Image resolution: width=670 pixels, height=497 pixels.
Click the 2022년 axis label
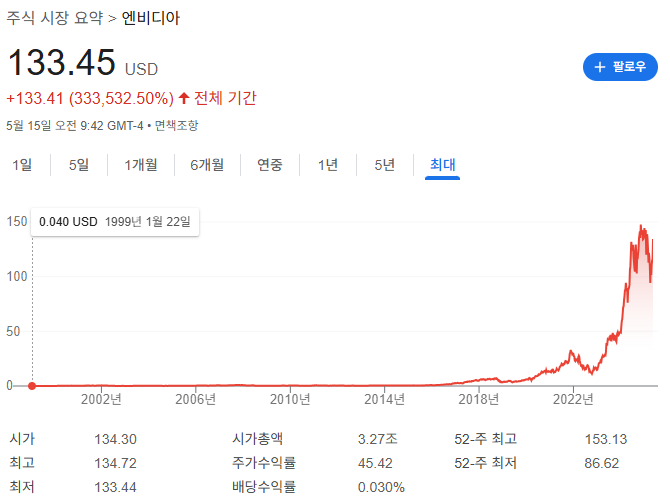pos(573,399)
